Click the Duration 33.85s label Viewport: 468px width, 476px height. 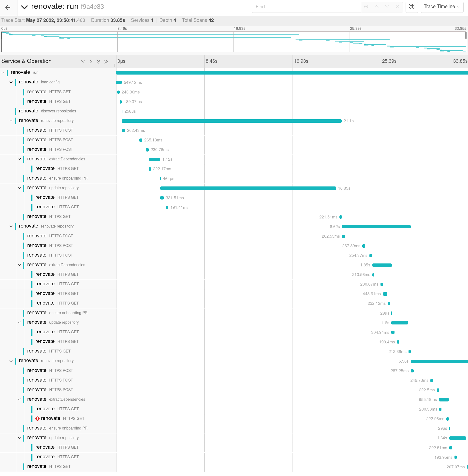point(108,20)
